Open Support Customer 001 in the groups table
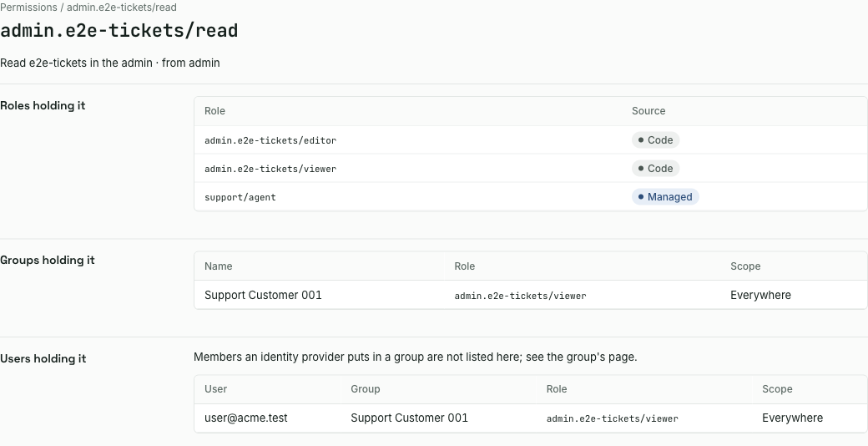The height and width of the screenshot is (446, 868). click(263, 295)
